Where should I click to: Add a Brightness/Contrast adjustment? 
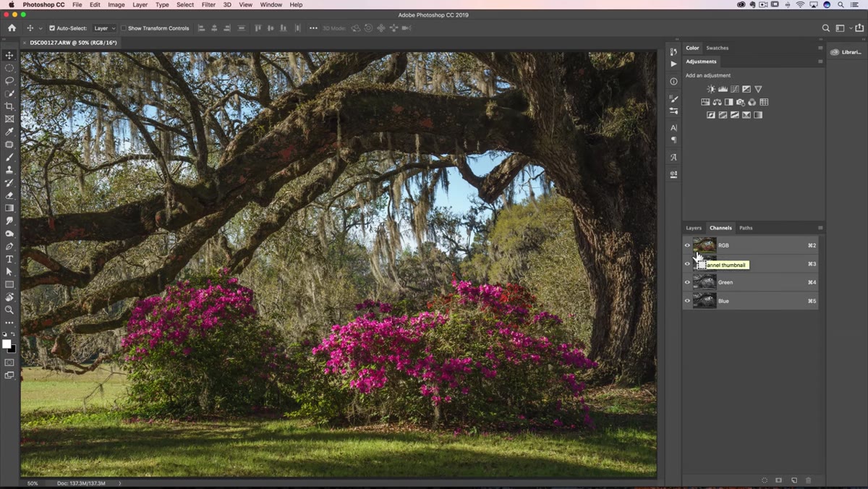pos(711,89)
